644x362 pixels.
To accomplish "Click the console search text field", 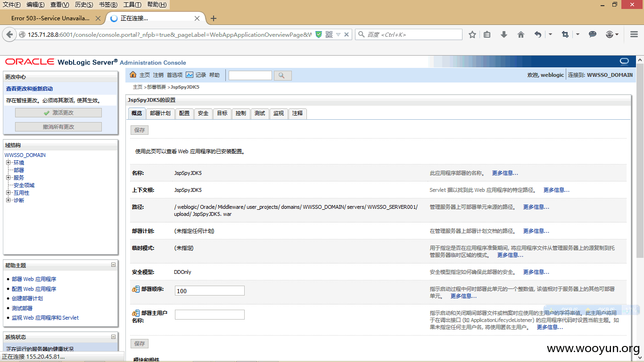I will point(250,75).
